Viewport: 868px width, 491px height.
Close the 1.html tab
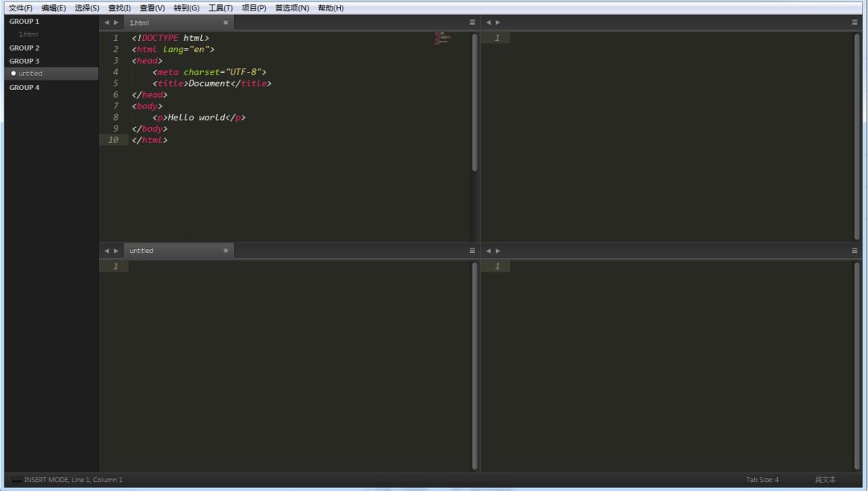pyautogui.click(x=226, y=23)
